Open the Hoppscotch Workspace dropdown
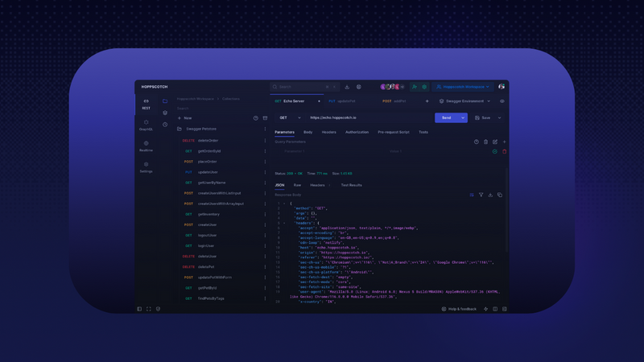Viewport: 644px width, 362px height. coord(463,87)
